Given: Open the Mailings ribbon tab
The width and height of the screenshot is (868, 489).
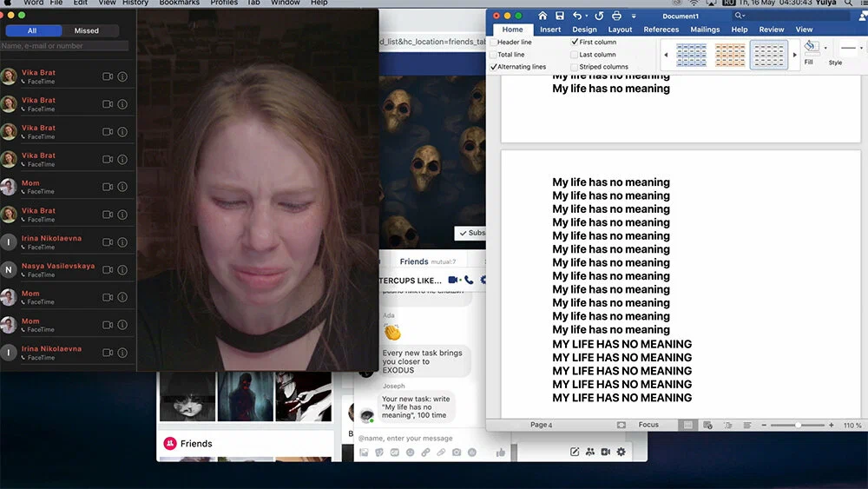Looking at the screenshot, I should [x=705, y=30].
